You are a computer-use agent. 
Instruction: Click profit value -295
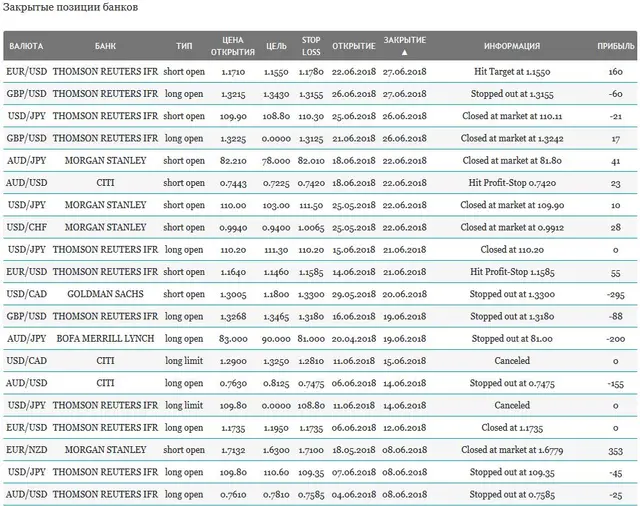616,295
